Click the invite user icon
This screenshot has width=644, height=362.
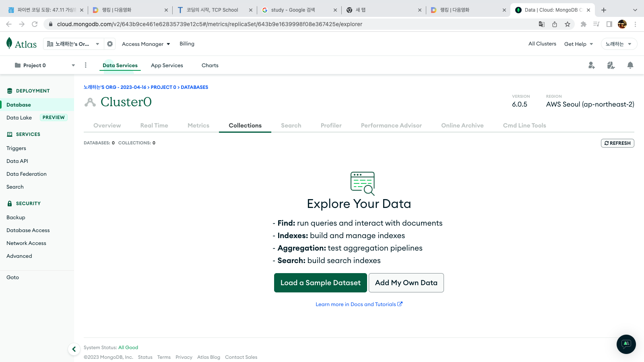(x=591, y=65)
